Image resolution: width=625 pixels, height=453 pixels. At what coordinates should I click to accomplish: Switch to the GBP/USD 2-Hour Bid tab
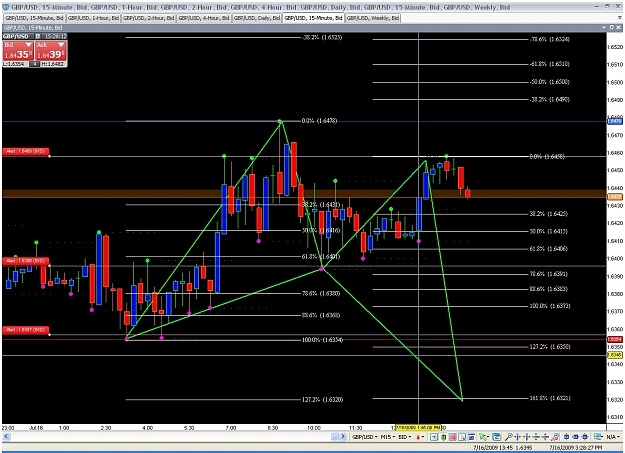tap(149, 18)
